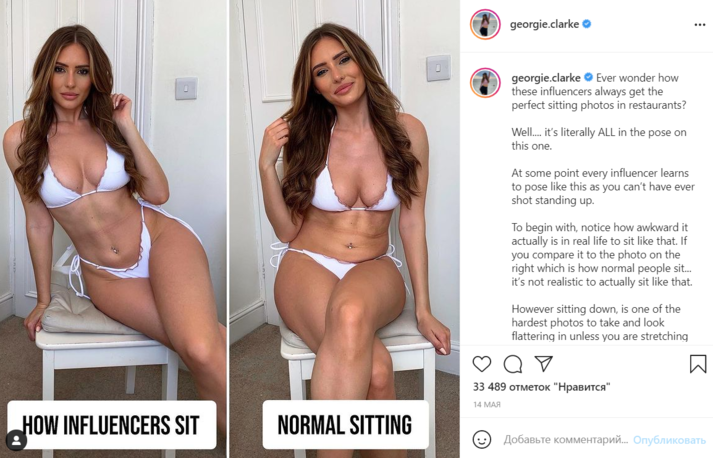Like the post with the heart icon
This screenshot has height=458, width=713.
(x=482, y=364)
